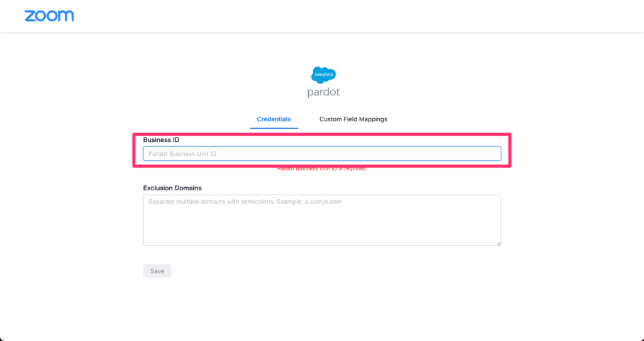This screenshot has width=644, height=341.
Task: Click the Zoom logo in the header
Action: point(49,16)
